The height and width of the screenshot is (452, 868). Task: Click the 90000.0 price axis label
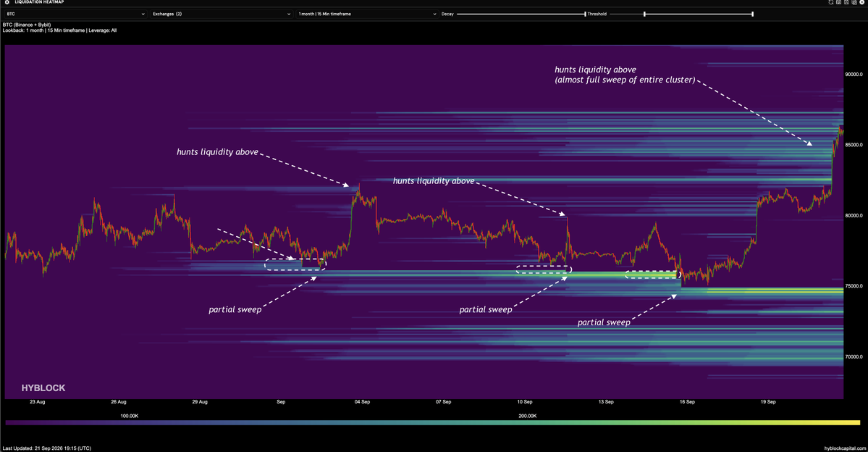(x=854, y=74)
